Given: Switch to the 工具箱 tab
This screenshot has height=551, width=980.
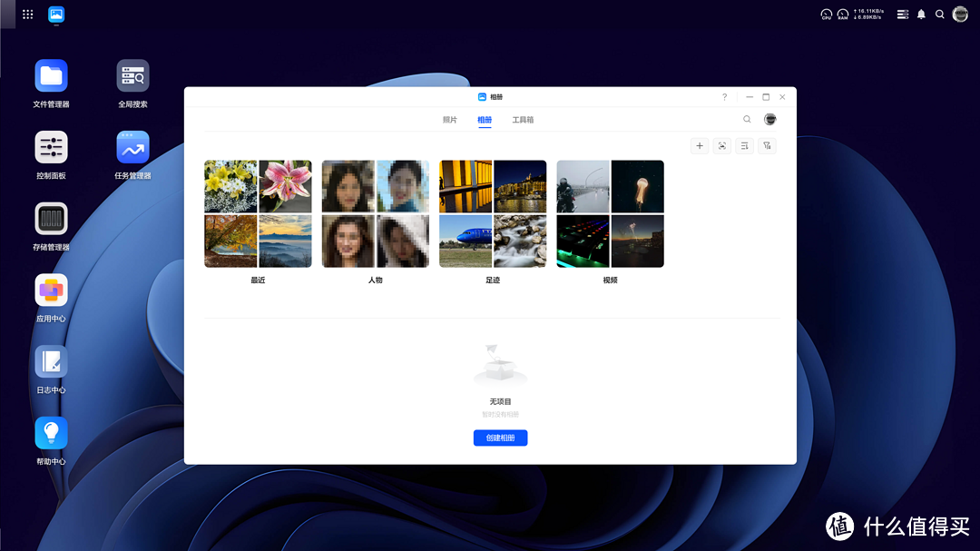Looking at the screenshot, I should (523, 120).
